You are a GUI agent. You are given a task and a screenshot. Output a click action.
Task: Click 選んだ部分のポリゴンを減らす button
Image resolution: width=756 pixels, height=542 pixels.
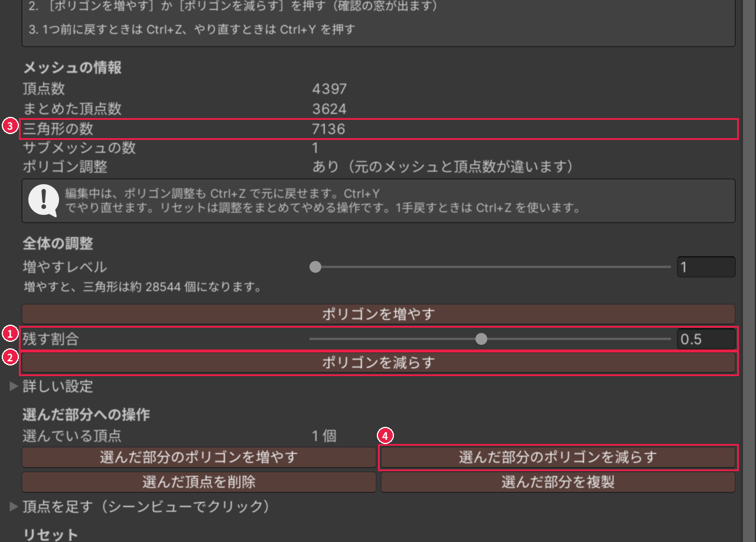click(x=558, y=457)
